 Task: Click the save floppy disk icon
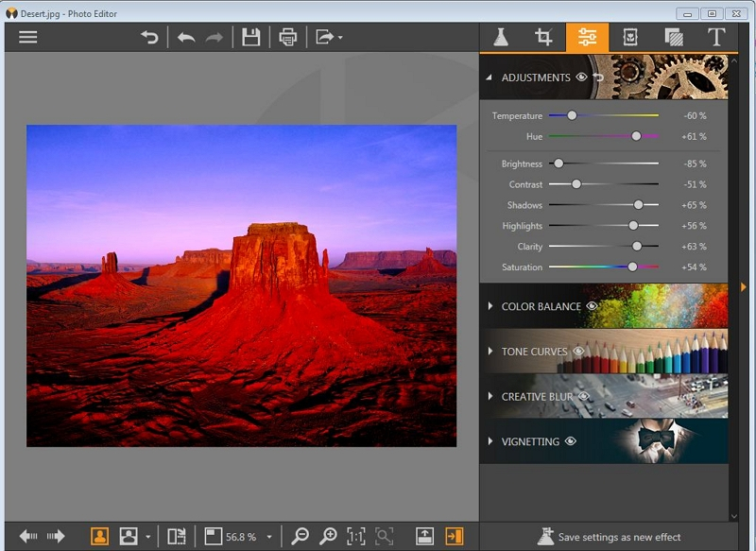pyautogui.click(x=250, y=37)
